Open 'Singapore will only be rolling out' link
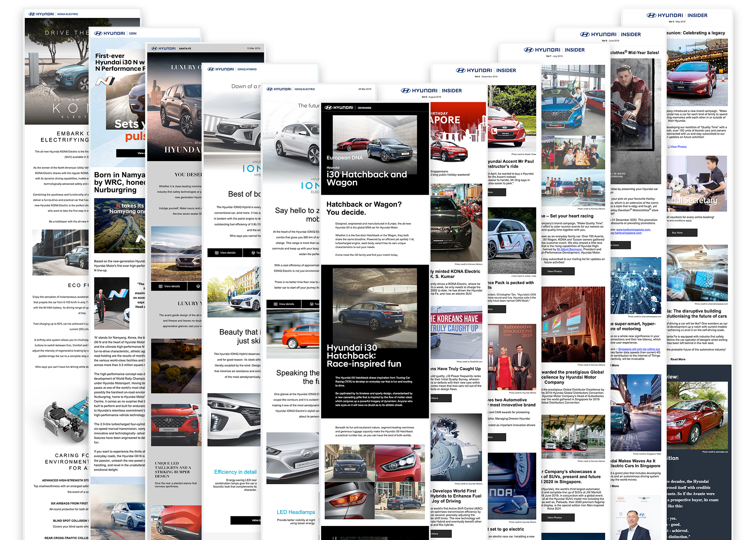This screenshot has height=540, width=756. pos(639,349)
